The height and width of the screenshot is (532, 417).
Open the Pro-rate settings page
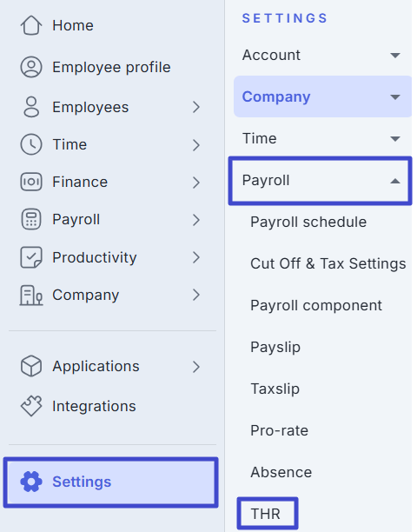coord(280,430)
